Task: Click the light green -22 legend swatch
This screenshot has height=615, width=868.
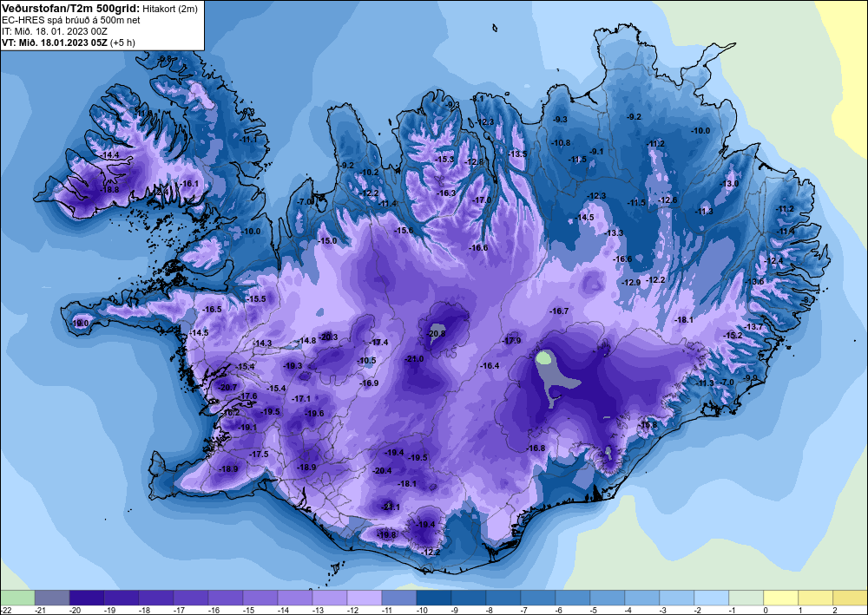Action: [17, 598]
